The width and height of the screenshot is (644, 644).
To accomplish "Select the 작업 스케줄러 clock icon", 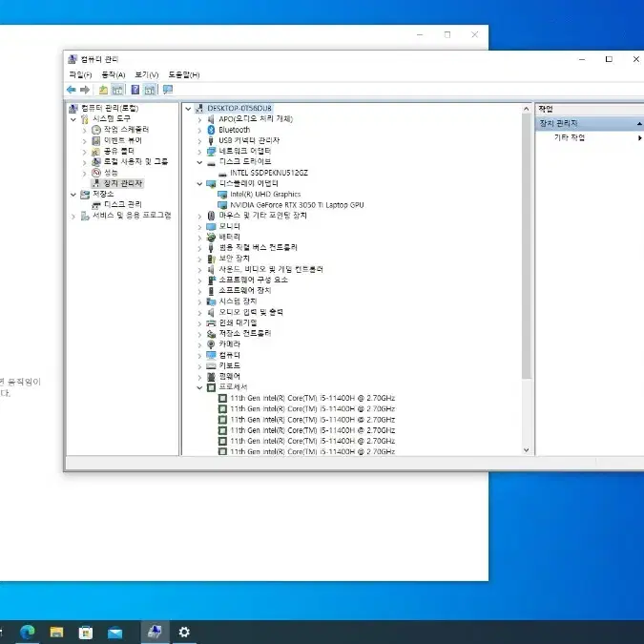I will pyautogui.click(x=96, y=130).
